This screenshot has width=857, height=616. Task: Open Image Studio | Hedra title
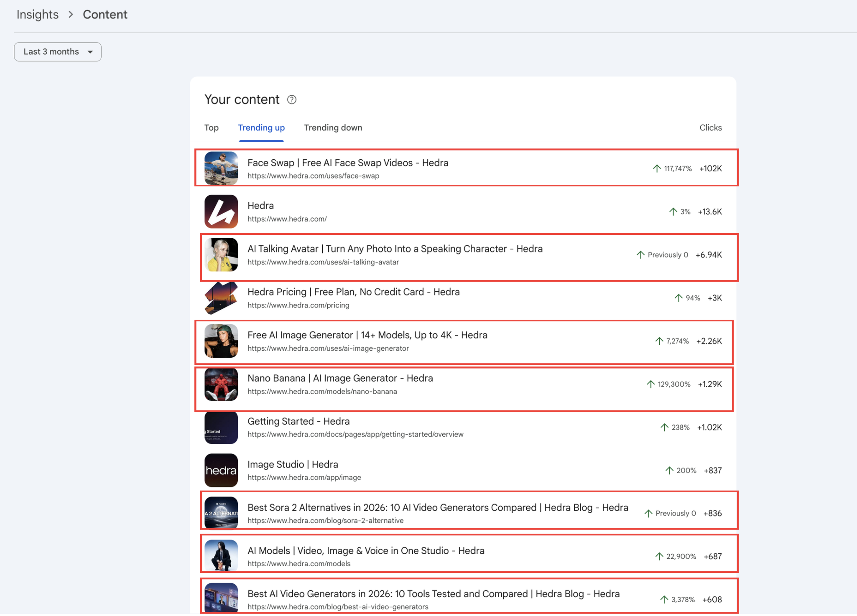pos(293,465)
